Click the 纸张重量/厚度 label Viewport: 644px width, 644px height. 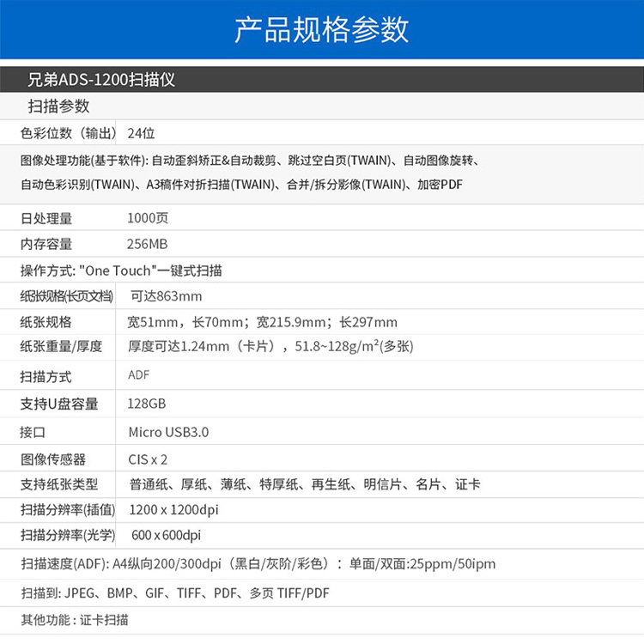pos(61,347)
